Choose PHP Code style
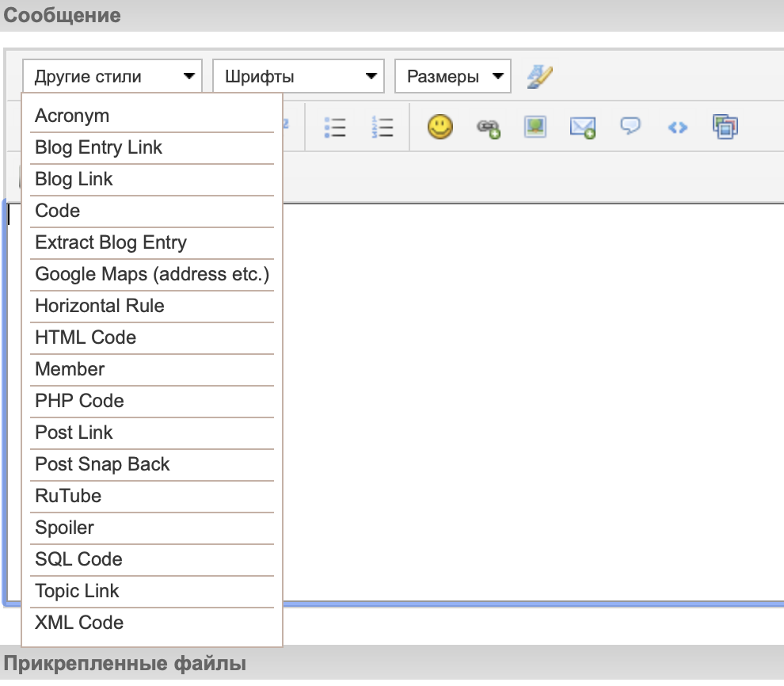Viewport: 784px width, 686px height. coord(152,401)
